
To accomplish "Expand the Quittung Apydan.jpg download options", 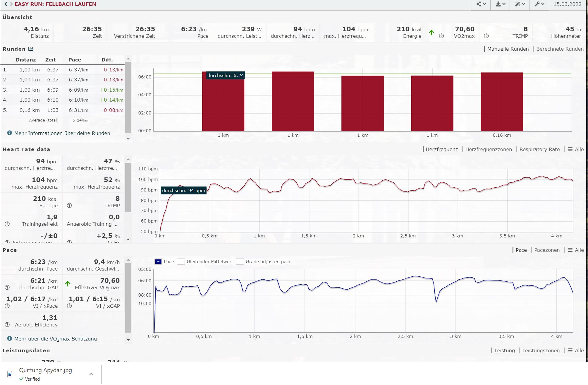I will click(x=91, y=374).
